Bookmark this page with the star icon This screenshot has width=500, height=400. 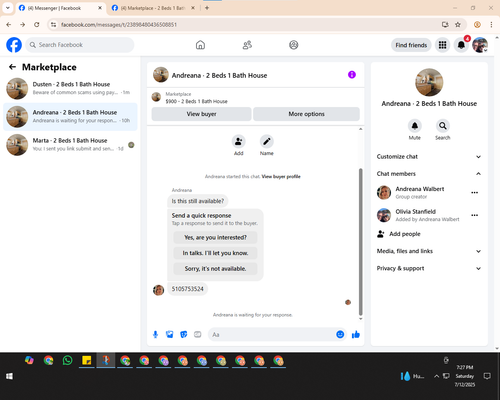pyautogui.click(x=458, y=24)
